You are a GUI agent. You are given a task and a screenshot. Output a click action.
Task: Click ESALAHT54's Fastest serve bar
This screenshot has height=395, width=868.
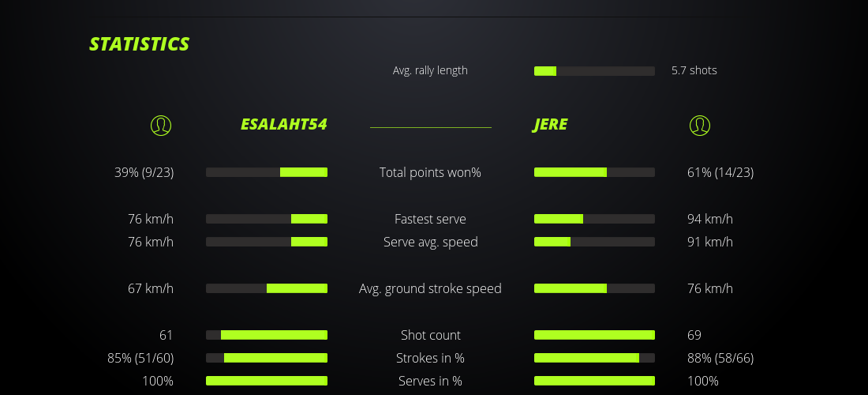[267, 219]
